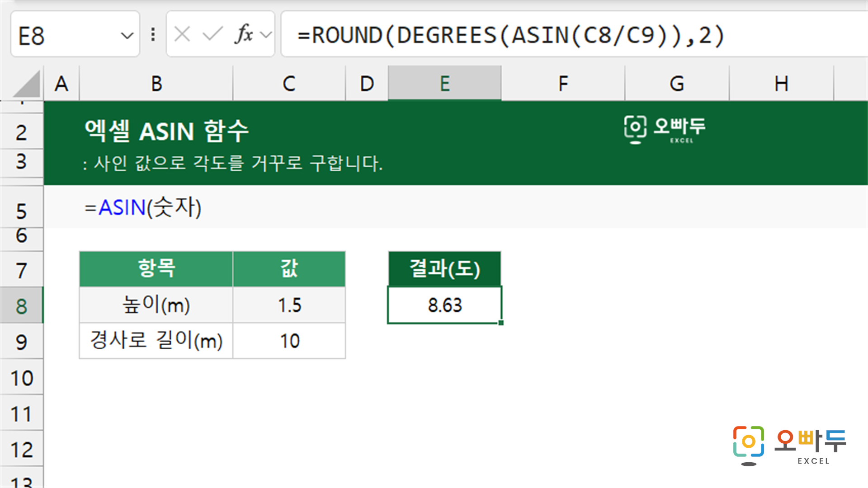Select column A header
The image size is (868, 488).
click(x=61, y=84)
